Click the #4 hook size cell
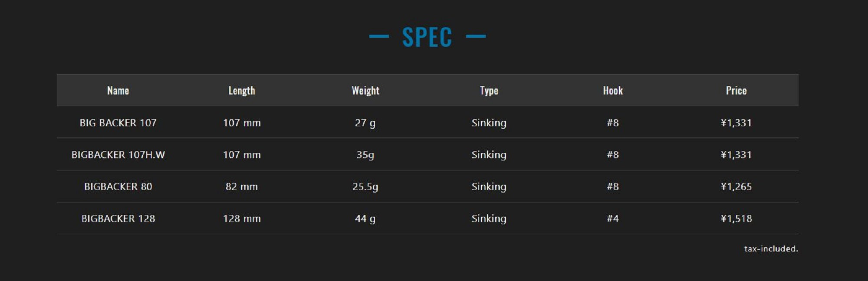Screen dimensions: 868x281 tap(613, 219)
